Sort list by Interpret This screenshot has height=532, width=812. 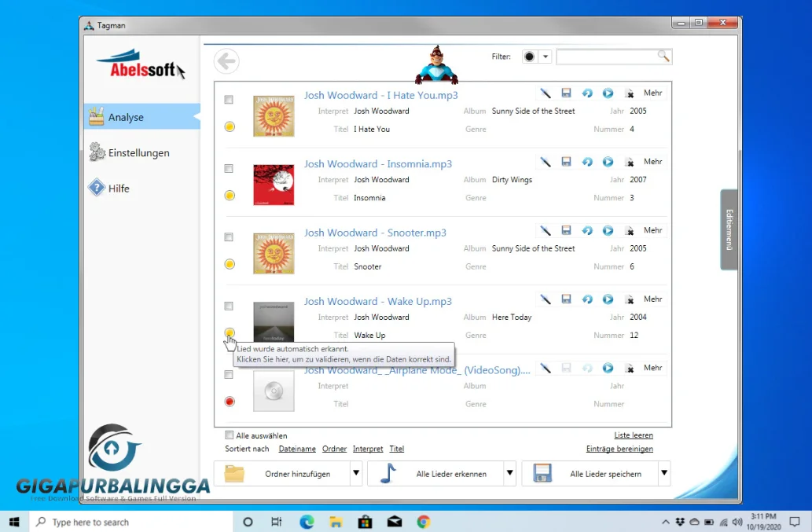pyautogui.click(x=368, y=449)
